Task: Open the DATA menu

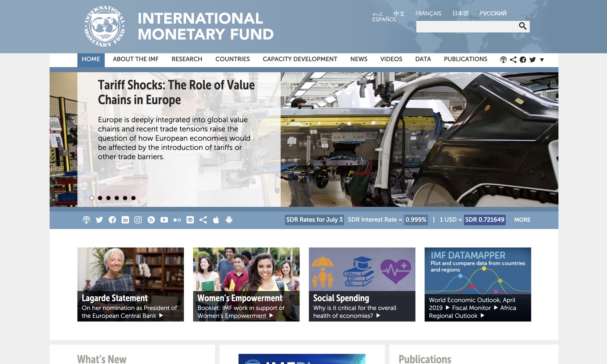Action: (x=423, y=59)
